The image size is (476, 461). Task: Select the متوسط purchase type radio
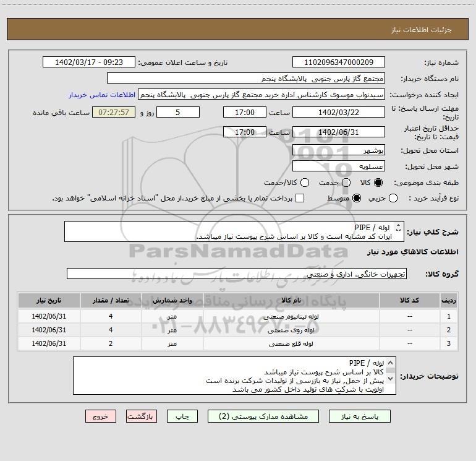(357, 198)
